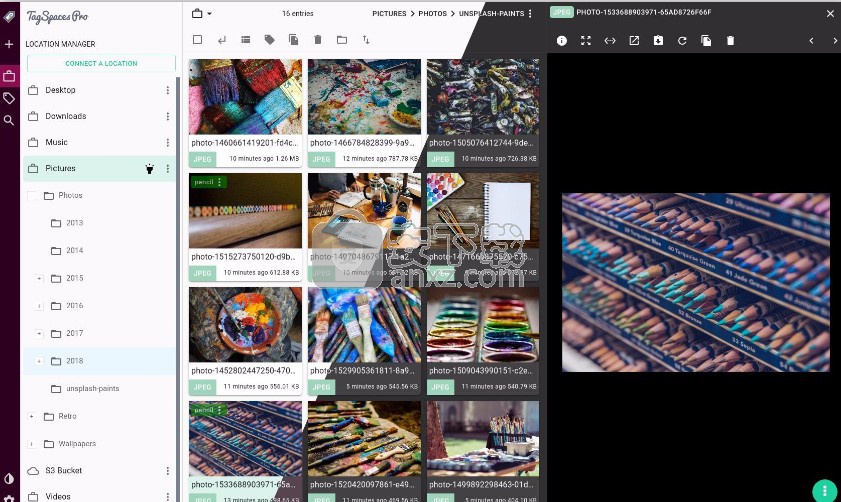841x502 pixels.
Task: Click the plus create-new icon in sidebar
Action: pos(9,44)
